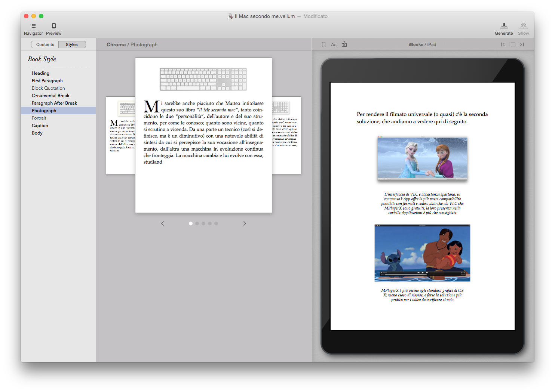Click the third page indicator dot
The width and height of the screenshot is (555, 392).
[203, 223]
